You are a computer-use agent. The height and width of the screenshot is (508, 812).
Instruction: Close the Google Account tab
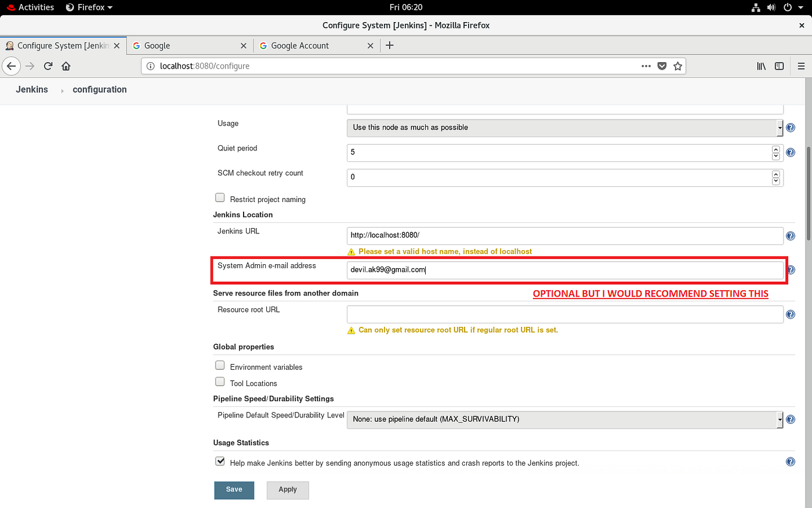[x=371, y=46]
